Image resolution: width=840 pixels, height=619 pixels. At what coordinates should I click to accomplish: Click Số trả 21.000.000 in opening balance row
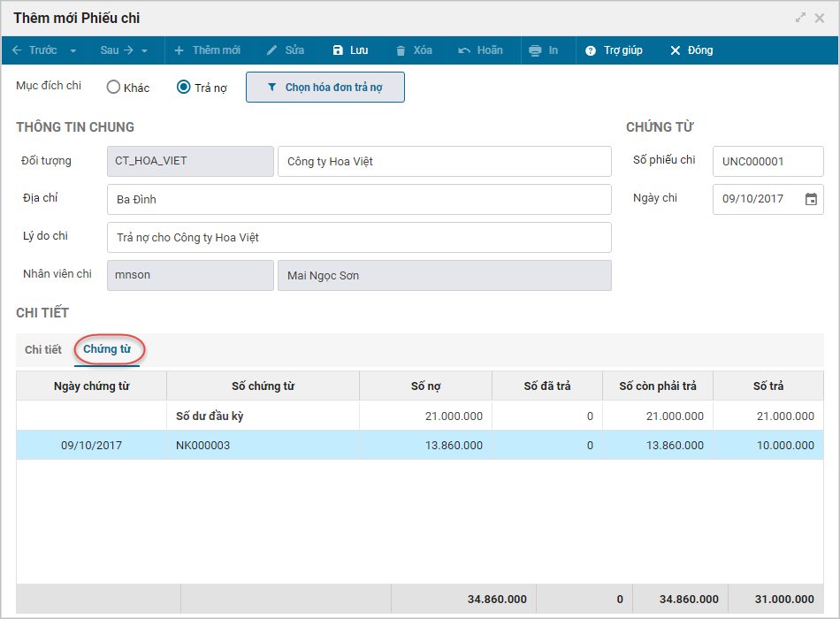(768, 416)
